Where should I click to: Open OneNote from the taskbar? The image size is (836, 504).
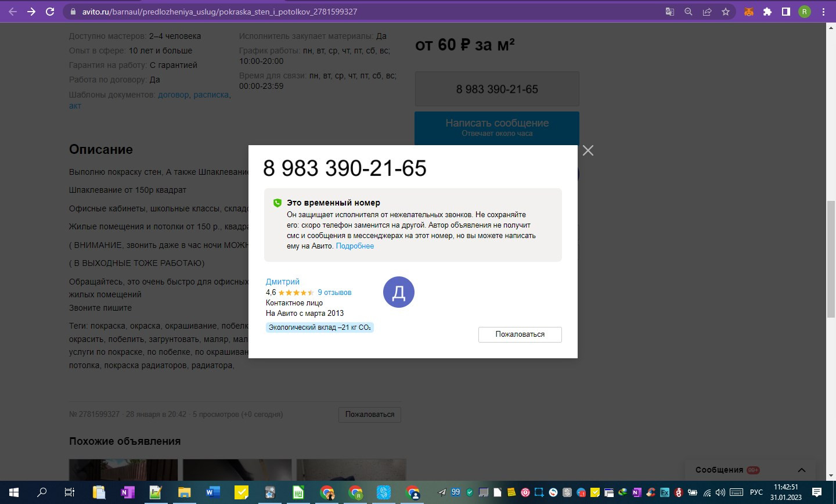point(127,492)
